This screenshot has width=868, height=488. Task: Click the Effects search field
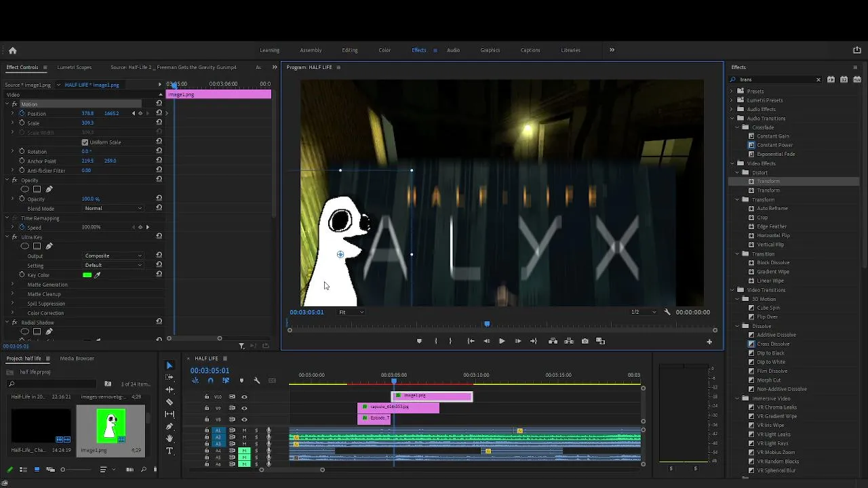pos(776,80)
